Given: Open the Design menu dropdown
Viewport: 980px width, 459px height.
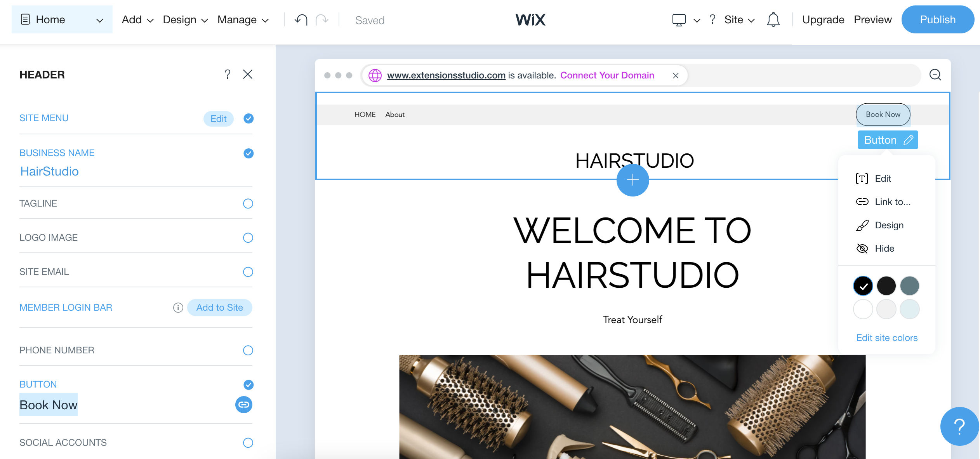Looking at the screenshot, I should (x=185, y=20).
